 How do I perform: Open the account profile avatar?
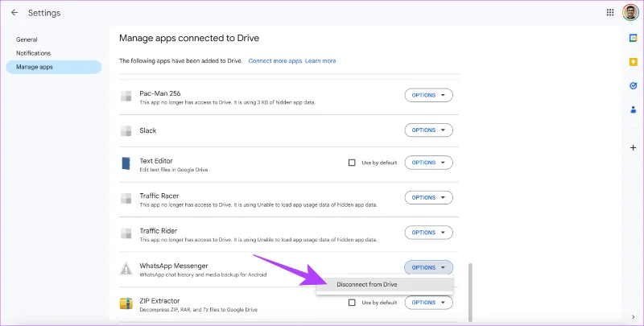pyautogui.click(x=630, y=13)
